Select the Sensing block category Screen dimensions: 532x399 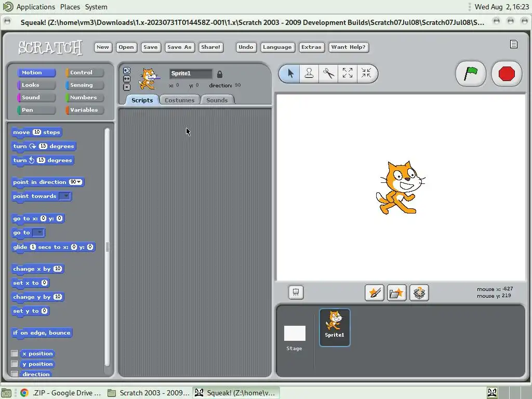coord(85,85)
